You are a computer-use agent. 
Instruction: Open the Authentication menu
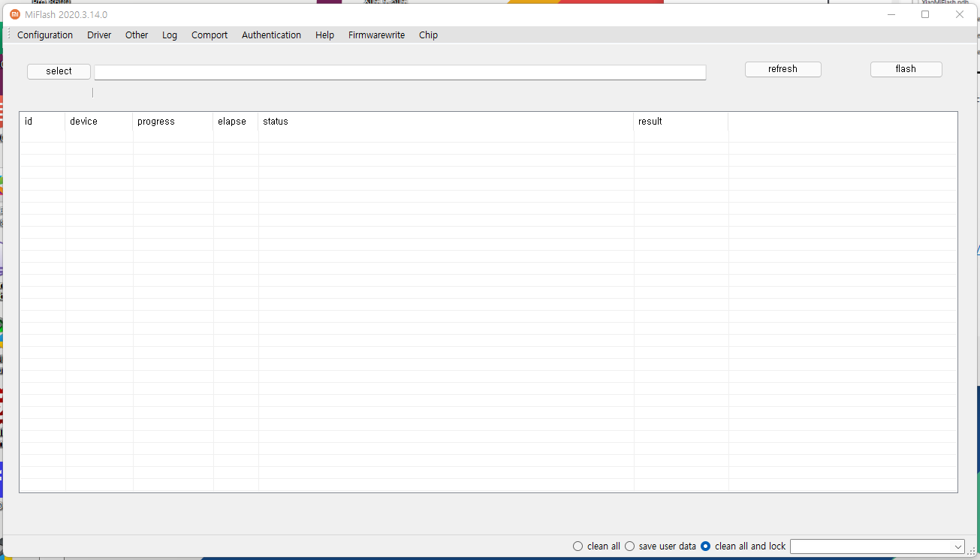pyautogui.click(x=271, y=35)
